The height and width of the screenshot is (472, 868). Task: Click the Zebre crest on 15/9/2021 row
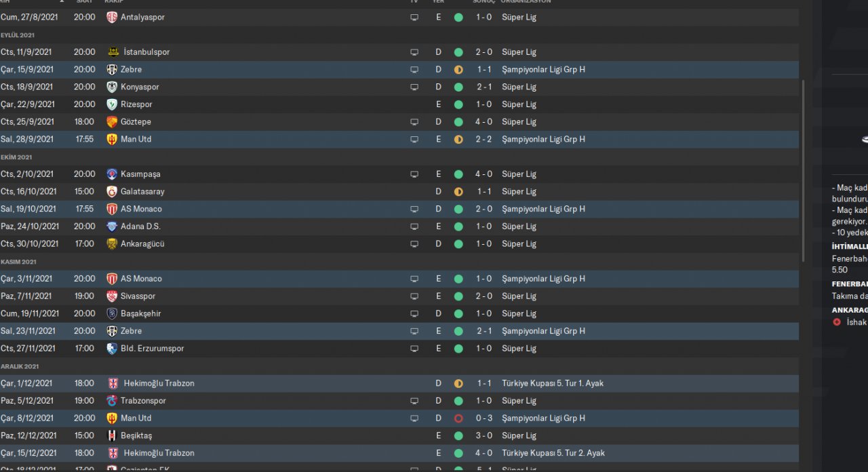tap(112, 70)
